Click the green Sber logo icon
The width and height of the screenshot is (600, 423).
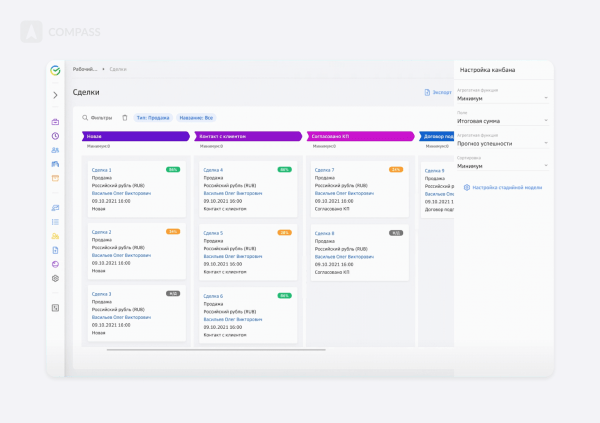click(x=55, y=70)
